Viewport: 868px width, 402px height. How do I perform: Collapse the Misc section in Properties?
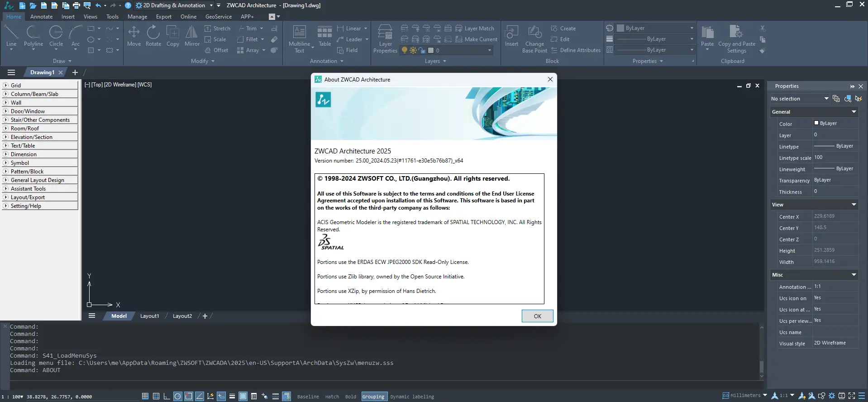[854, 275]
